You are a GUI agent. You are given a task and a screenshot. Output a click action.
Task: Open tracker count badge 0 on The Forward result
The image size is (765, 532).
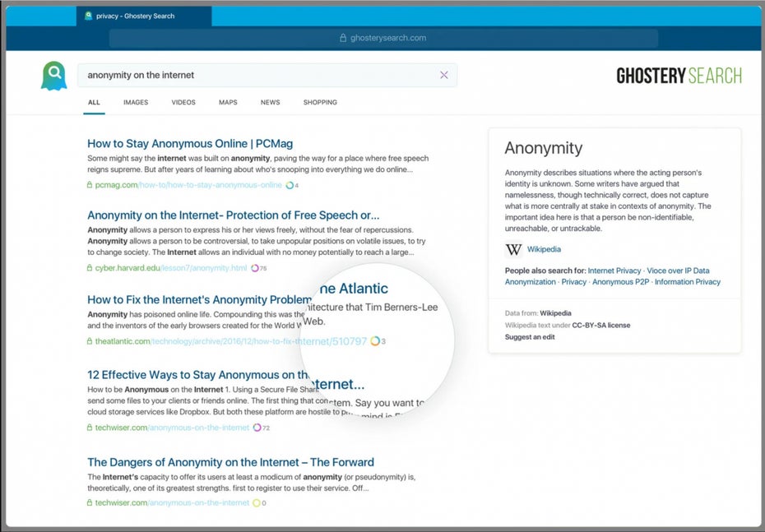259,502
